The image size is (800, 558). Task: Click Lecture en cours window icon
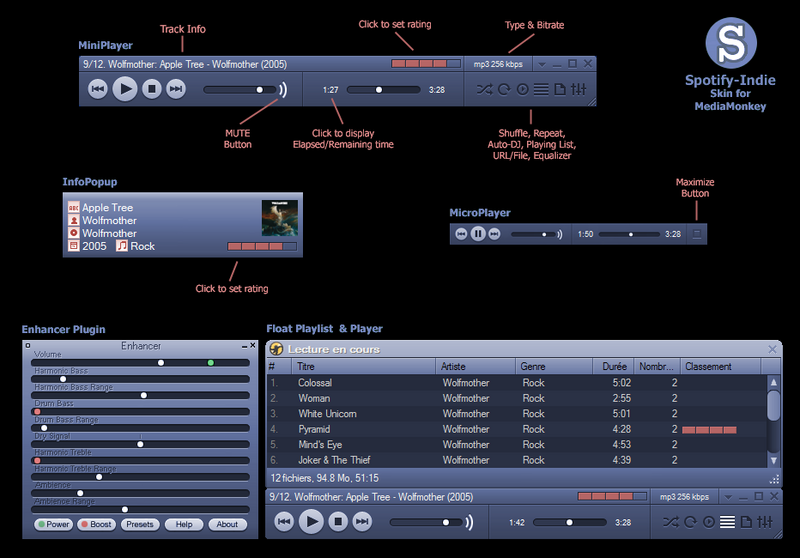pos(277,349)
